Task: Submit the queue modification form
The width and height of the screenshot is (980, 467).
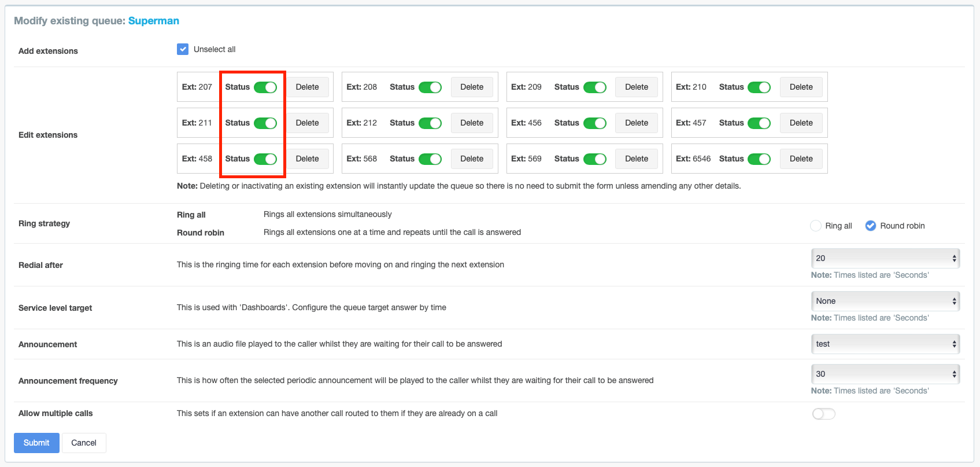Action: coord(36,443)
